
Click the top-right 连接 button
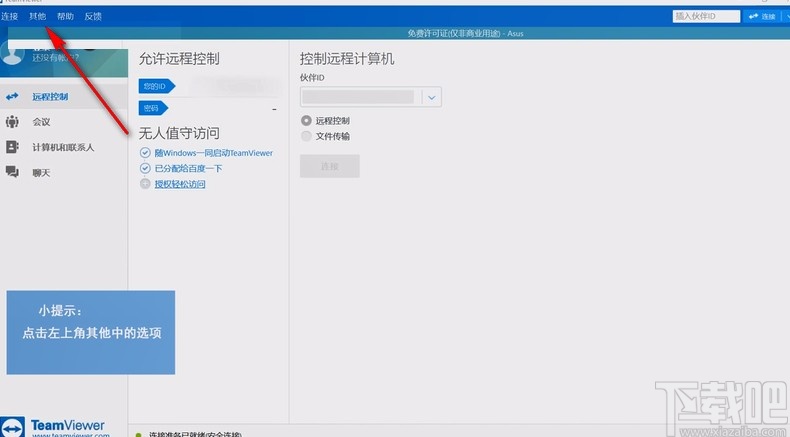tap(762, 16)
